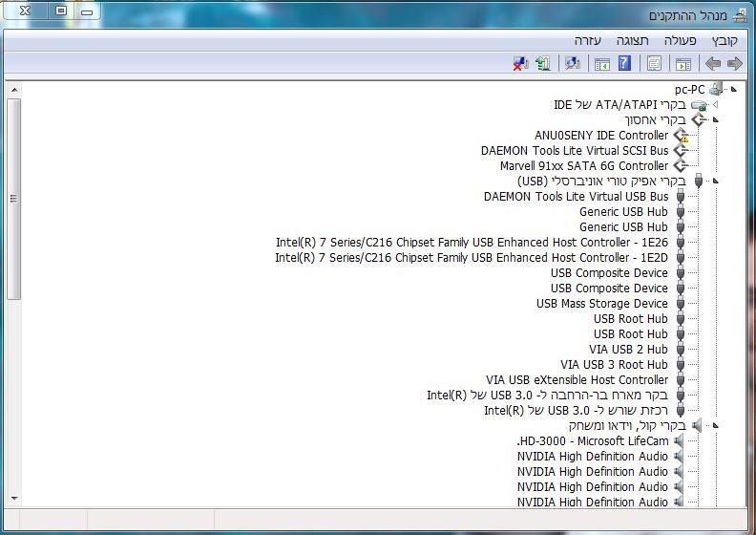Open the פעולה menu
The image size is (756, 535).
point(681,40)
